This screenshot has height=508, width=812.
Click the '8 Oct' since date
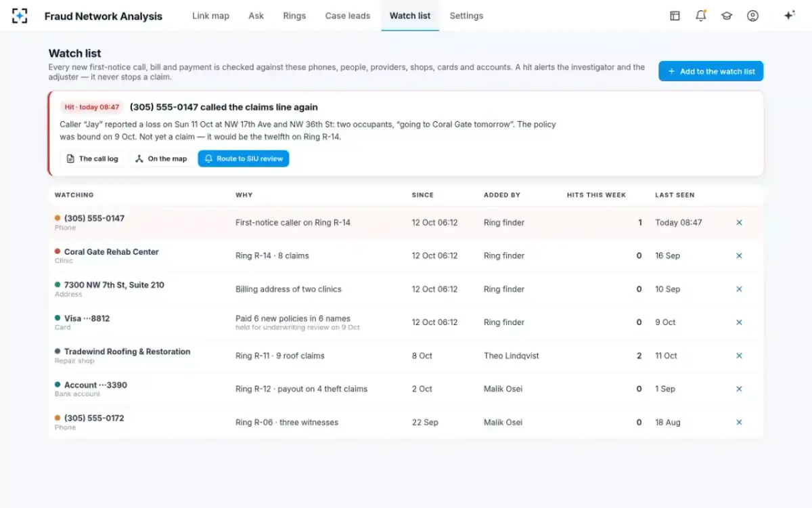coord(422,356)
